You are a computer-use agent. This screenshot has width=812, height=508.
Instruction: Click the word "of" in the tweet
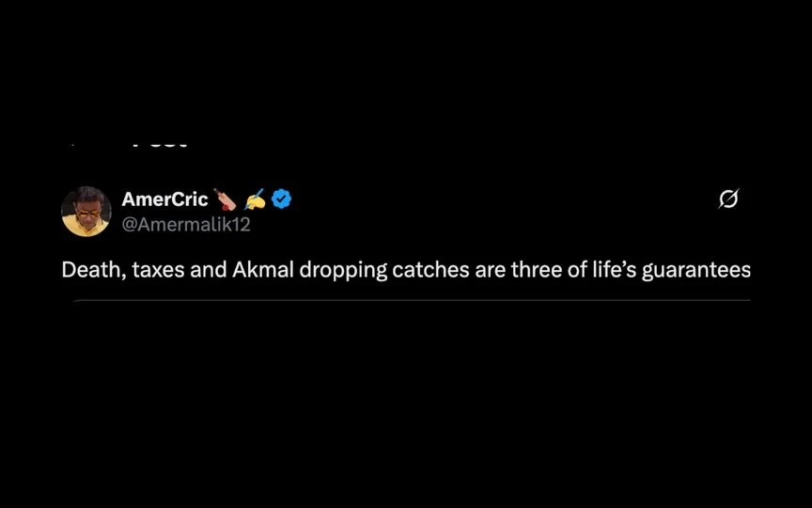pyautogui.click(x=577, y=270)
